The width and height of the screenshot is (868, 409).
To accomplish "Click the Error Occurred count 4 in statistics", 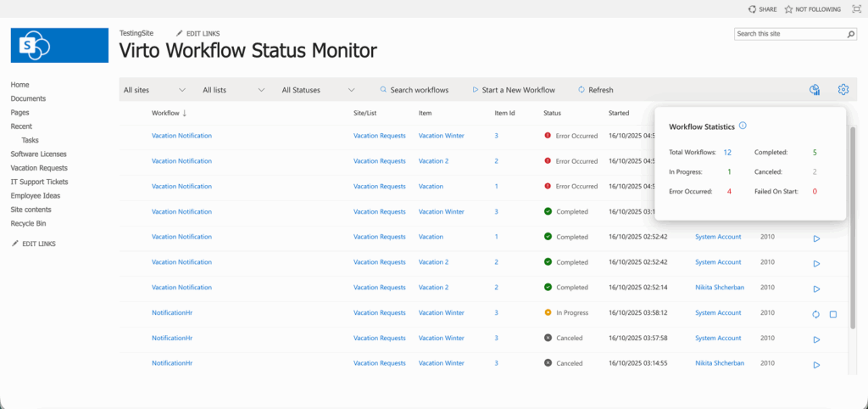I will [x=729, y=191].
